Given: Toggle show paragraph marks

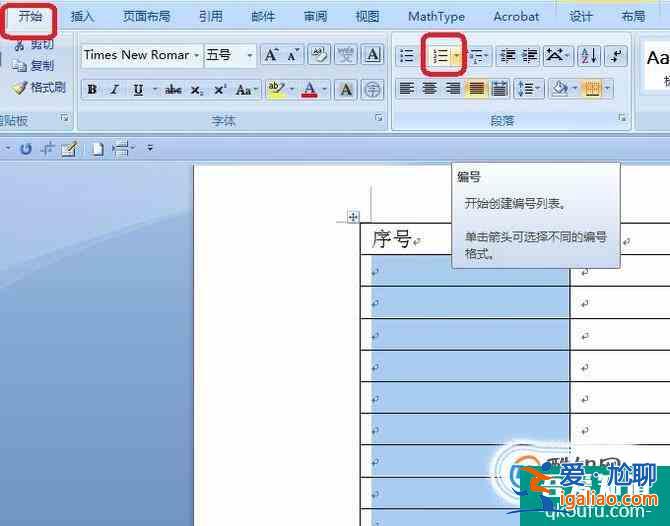Looking at the screenshot, I should (616, 56).
